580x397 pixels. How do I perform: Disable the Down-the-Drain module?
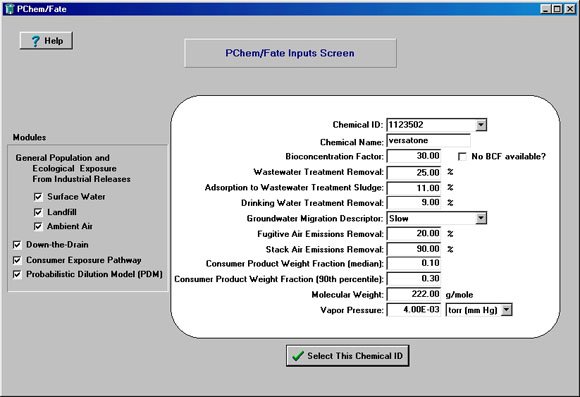(17, 245)
